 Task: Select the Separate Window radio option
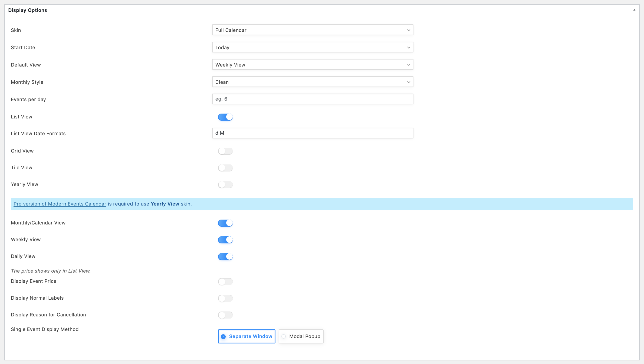247,336
